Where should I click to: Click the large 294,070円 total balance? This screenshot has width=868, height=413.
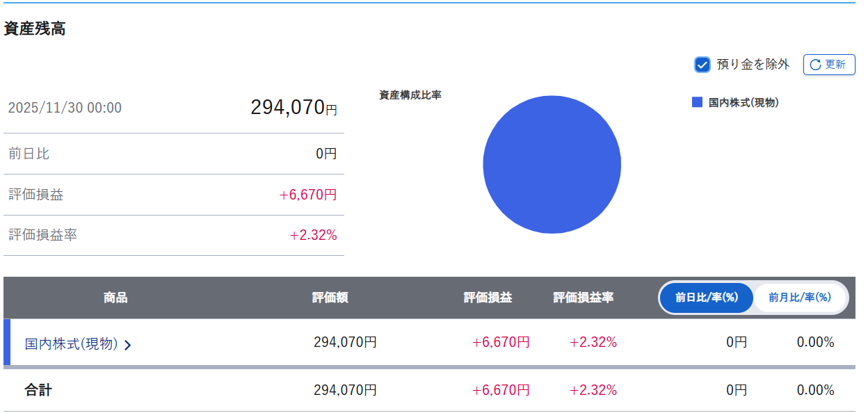click(294, 108)
